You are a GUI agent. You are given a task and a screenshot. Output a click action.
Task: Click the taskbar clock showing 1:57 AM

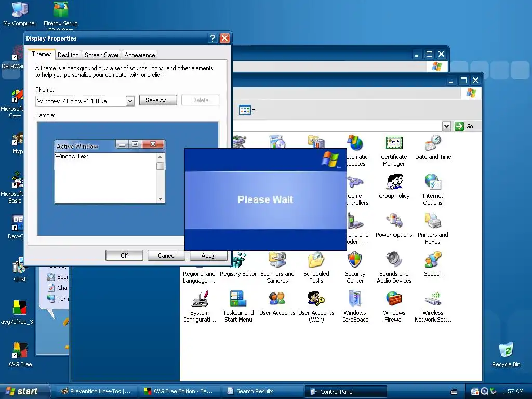tap(513, 391)
